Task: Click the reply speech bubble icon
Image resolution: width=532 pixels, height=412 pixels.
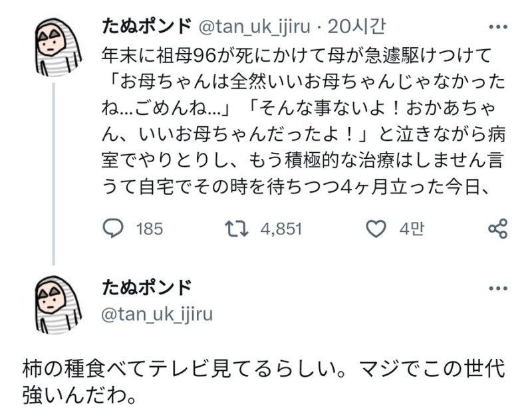Action: point(112,229)
